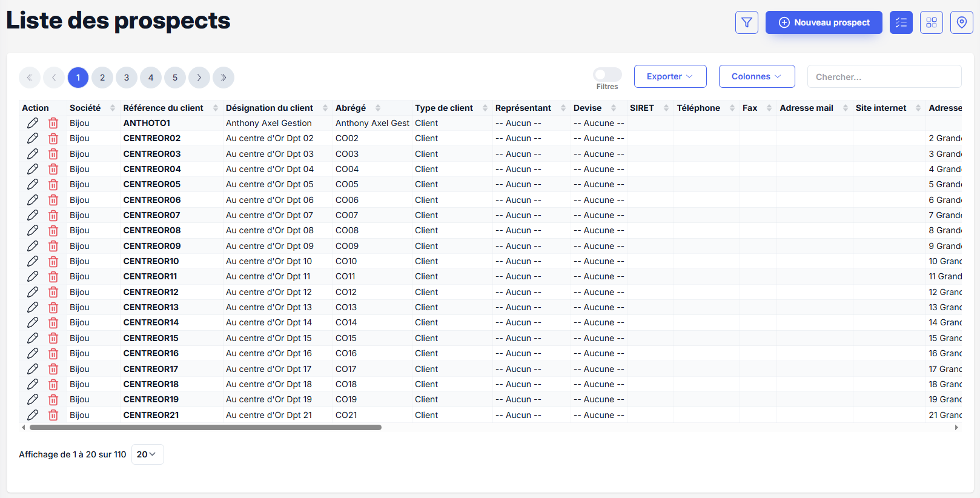Delete the CENTREOR05 prospect row
The width and height of the screenshot is (980, 498).
click(53, 185)
